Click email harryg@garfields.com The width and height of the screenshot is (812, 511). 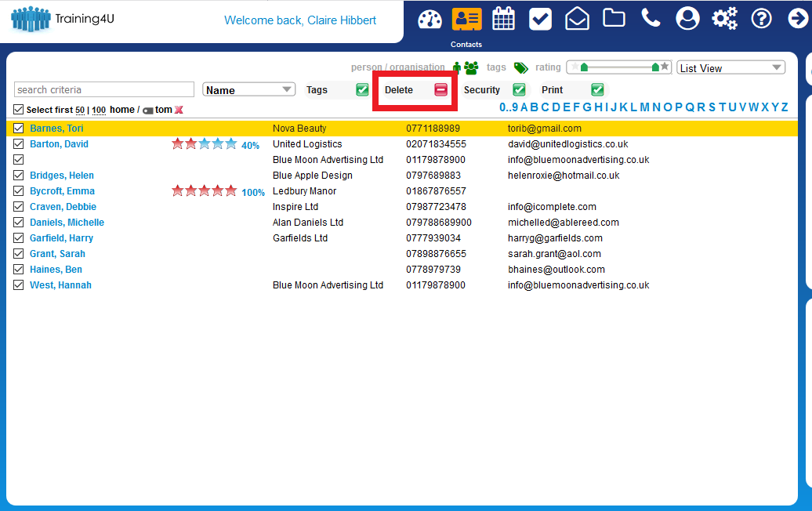click(x=555, y=238)
